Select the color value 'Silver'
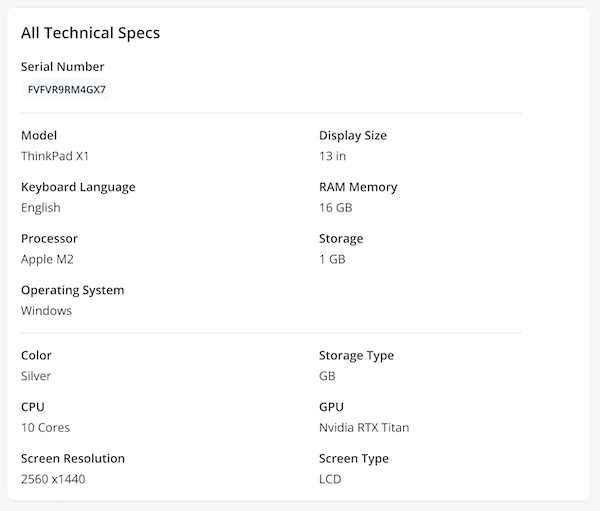 36,376
